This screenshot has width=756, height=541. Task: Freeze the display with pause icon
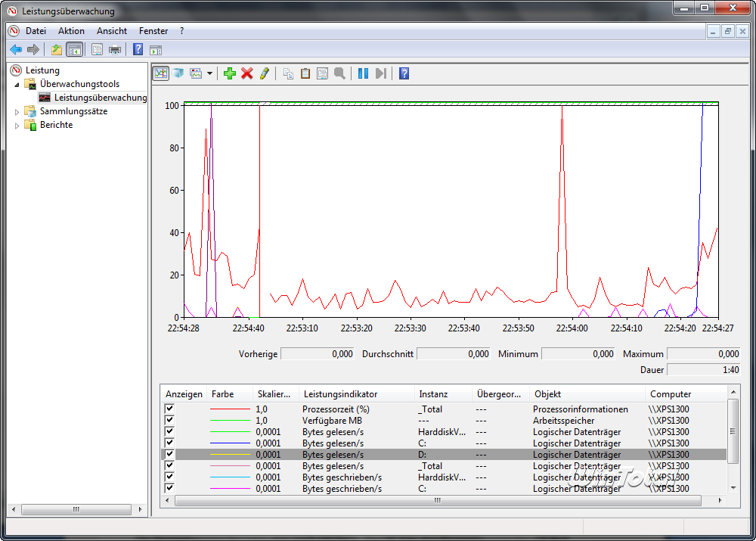(363, 73)
